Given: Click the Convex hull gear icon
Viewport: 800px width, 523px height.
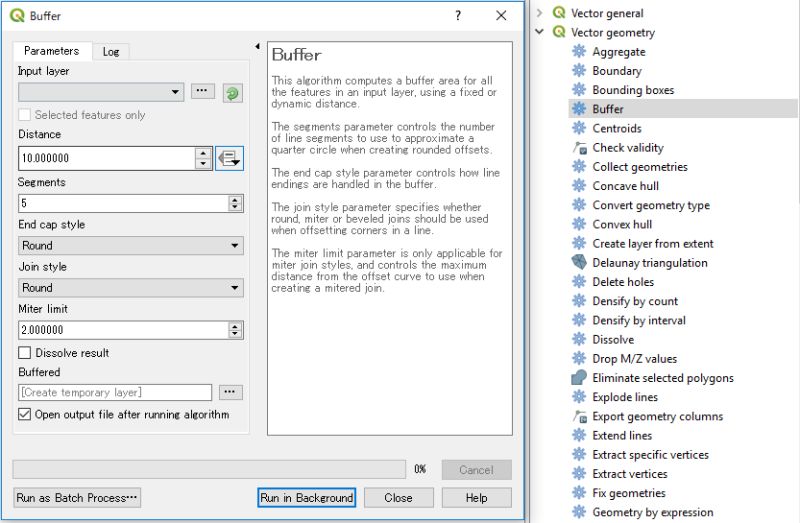Looking at the screenshot, I should pyautogui.click(x=579, y=224).
